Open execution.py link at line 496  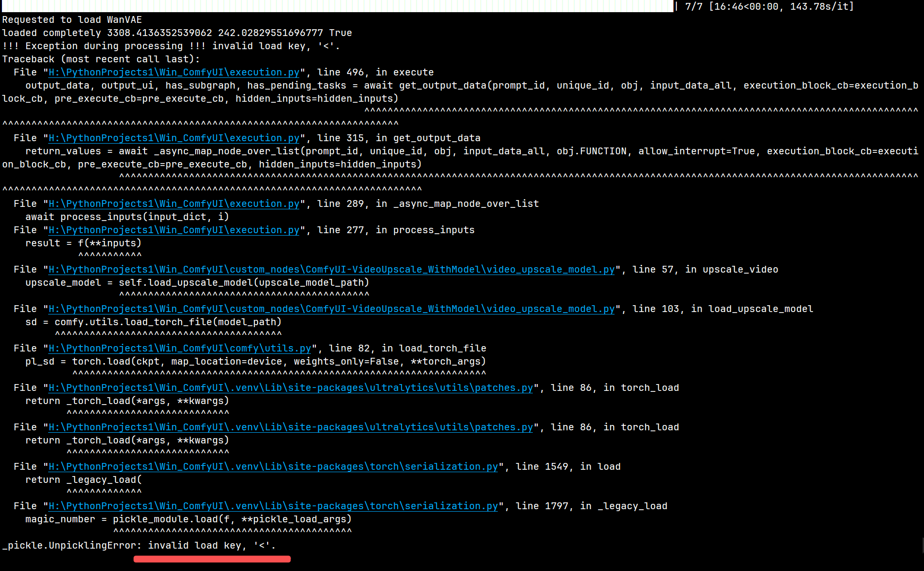coord(173,72)
